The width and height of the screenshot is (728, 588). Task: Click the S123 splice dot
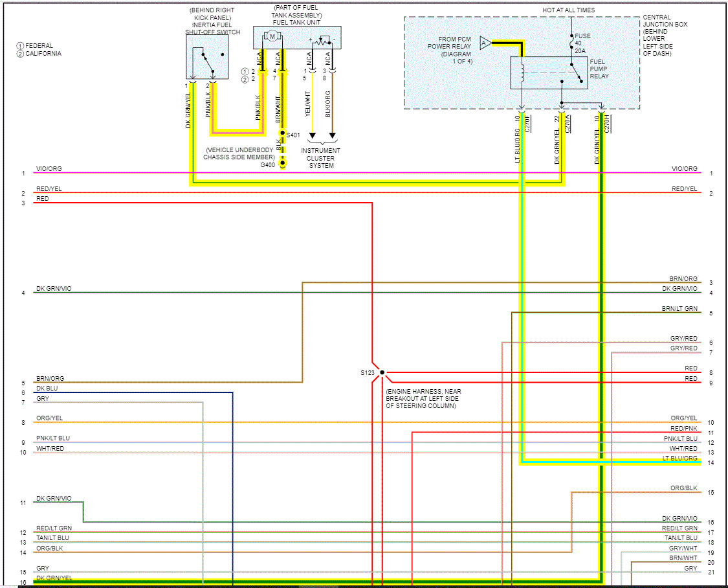tap(382, 372)
